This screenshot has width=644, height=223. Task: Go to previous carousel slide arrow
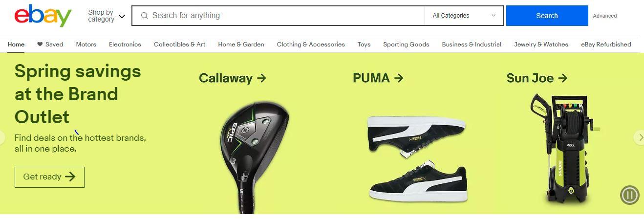[x=2, y=137]
